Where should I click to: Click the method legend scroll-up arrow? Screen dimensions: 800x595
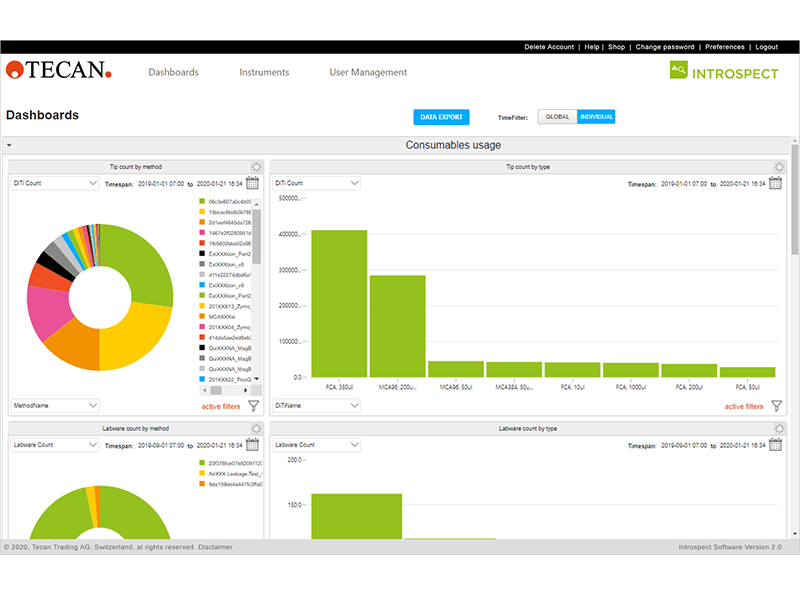257,204
